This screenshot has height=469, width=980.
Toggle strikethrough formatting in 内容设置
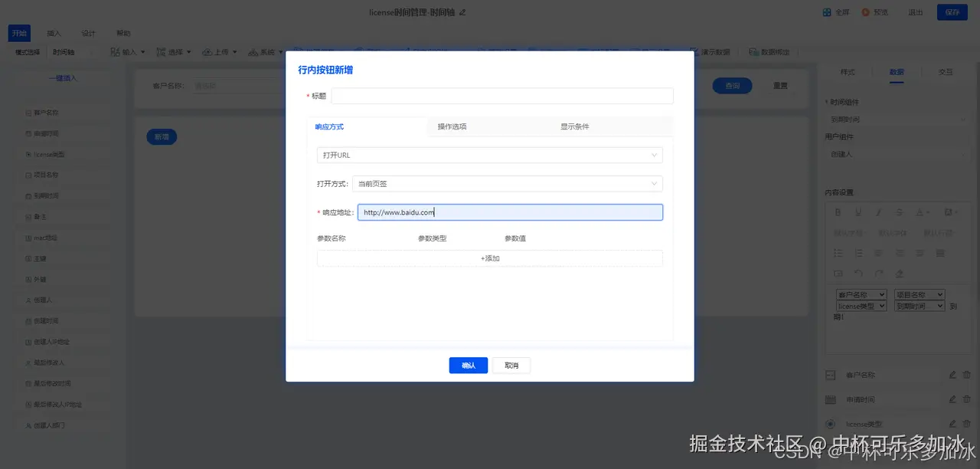tap(899, 212)
